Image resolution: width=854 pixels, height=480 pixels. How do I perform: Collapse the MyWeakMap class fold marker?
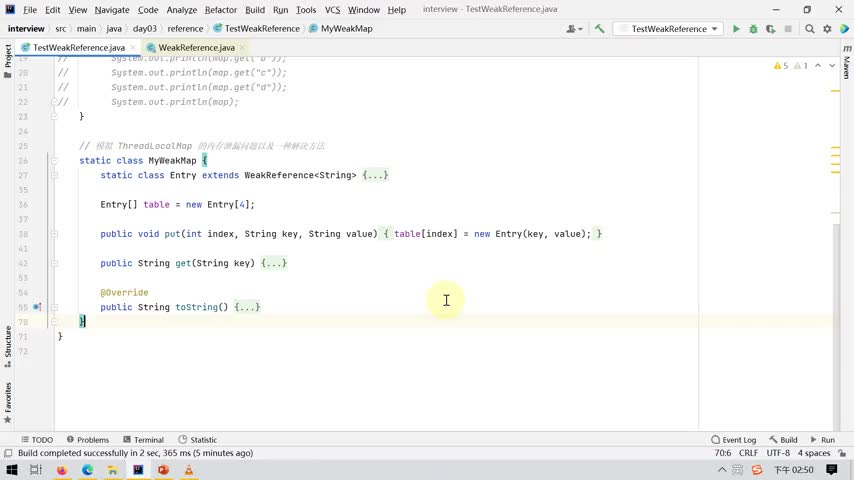coord(54,161)
